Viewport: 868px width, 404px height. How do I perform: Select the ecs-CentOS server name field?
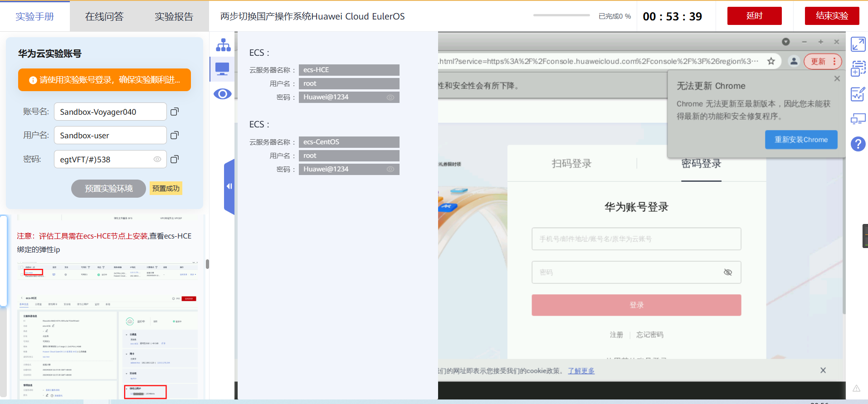[349, 142]
